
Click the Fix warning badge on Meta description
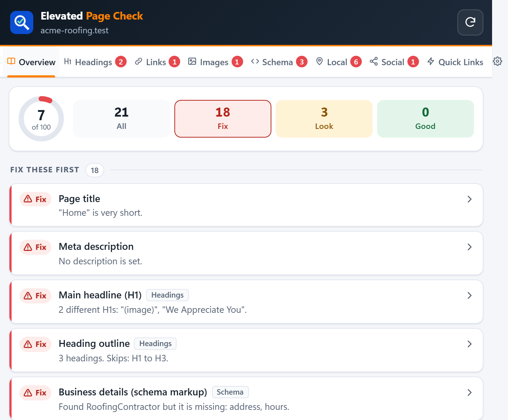click(x=35, y=247)
